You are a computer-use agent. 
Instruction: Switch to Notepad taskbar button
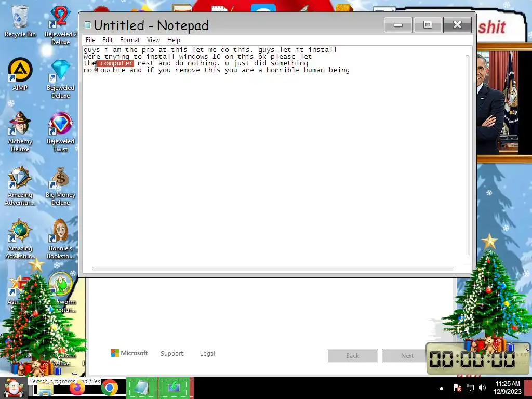tap(142, 388)
